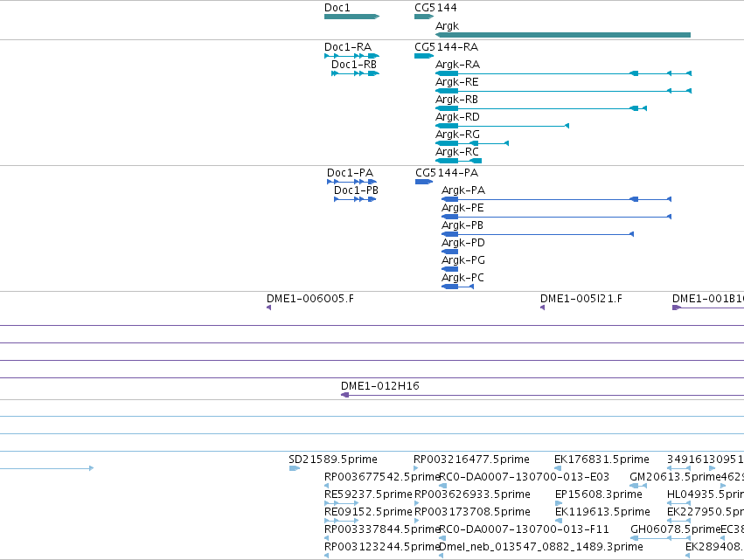Select the EK119613.5prime EST glyph
Image resolution: width=744 pixels, height=560 pixels.
[x=559, y=521]
